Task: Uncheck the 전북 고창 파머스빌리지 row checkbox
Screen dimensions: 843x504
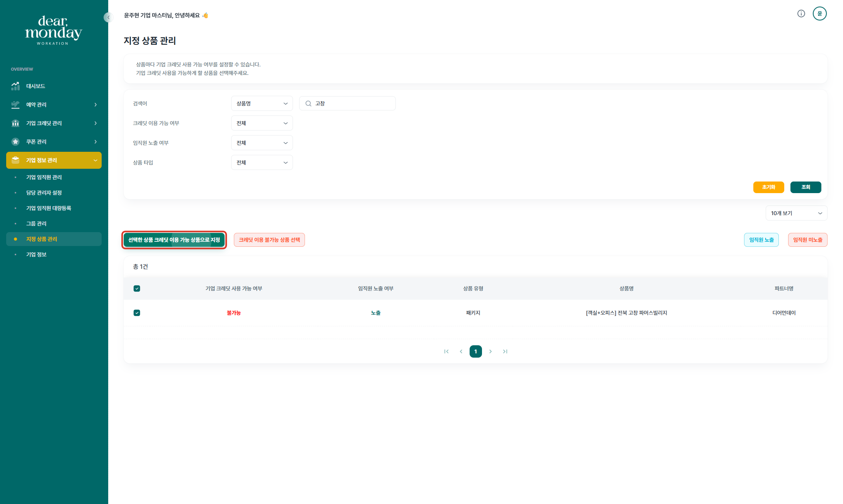Action: pos(137,313)
